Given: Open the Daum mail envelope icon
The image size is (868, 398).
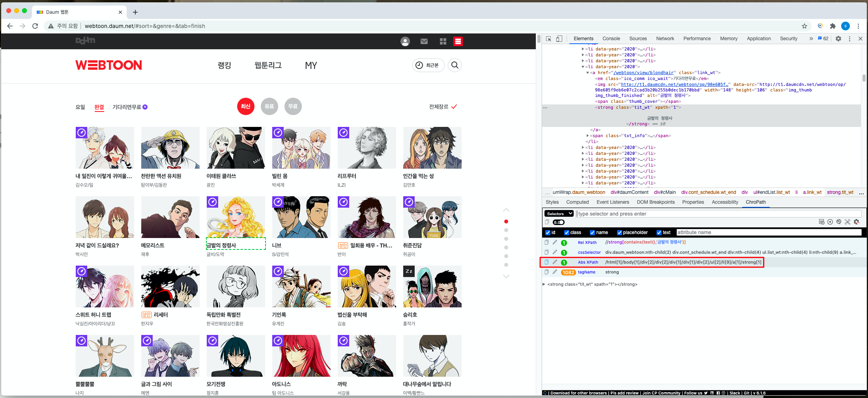Looking at the screenshot, I should tap(424, 41).
